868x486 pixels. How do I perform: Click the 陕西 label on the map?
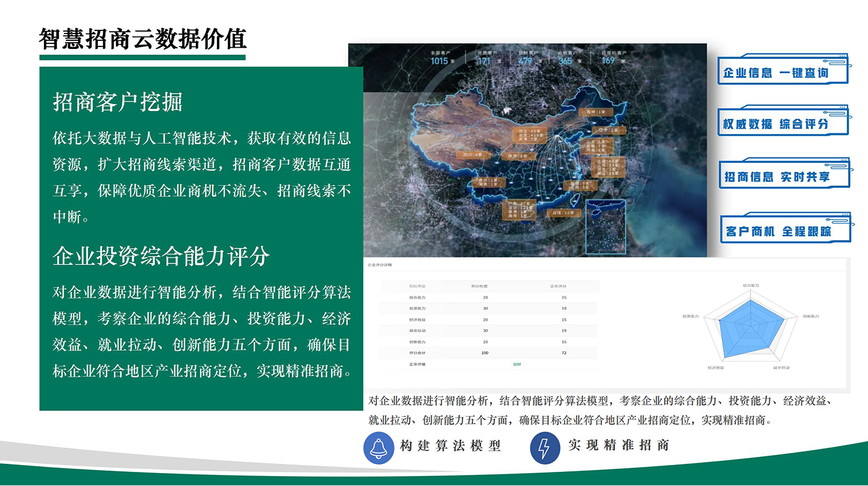coord(518,156)
